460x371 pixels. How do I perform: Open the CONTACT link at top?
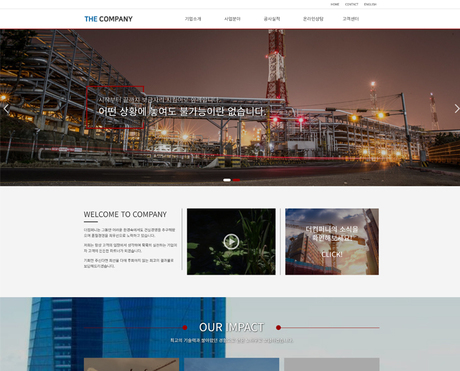(351, 4)
